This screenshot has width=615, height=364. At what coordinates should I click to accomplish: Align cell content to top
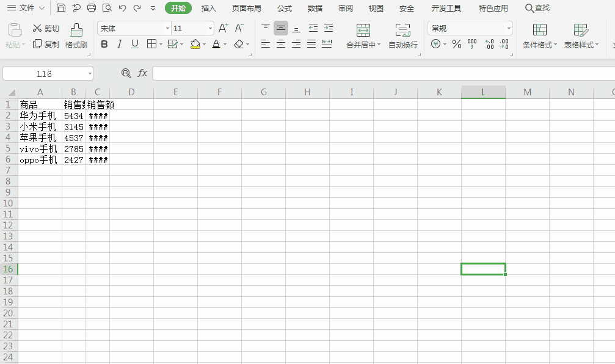(266, 28)
